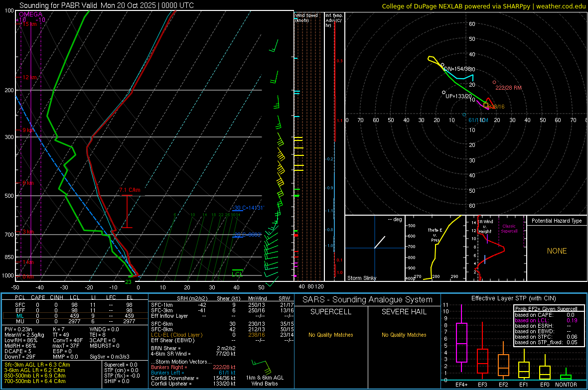Click the EF0 axis label
The image size is (588, 390).
tap(545, 385)
